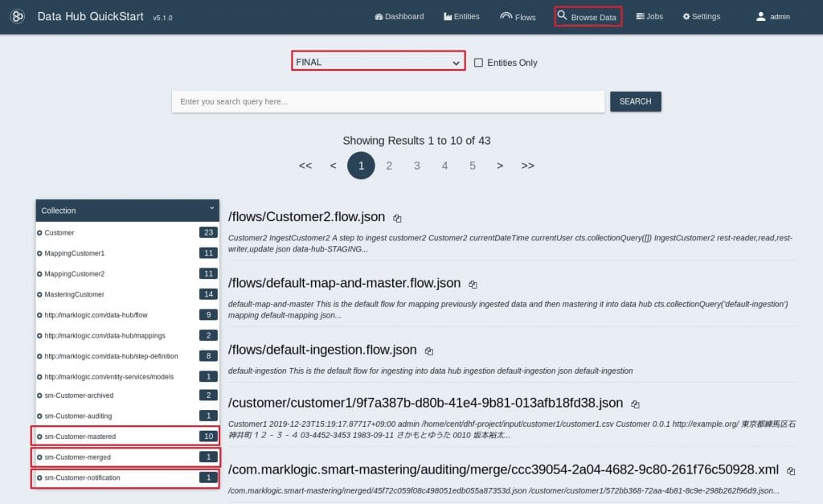Open the Dashboard menu item
Image resolution: width=823 pixels, height=504 pixels.
pyautogui.click(x=399, y=17)
